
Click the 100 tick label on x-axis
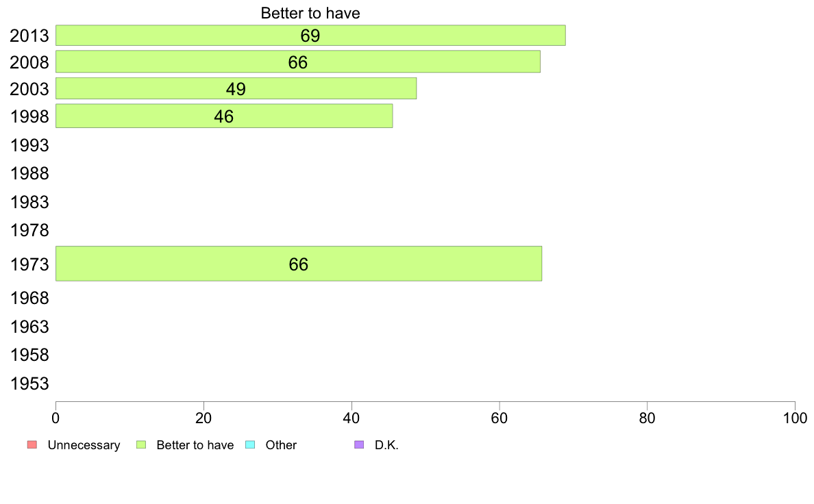[x=795, y=417]
